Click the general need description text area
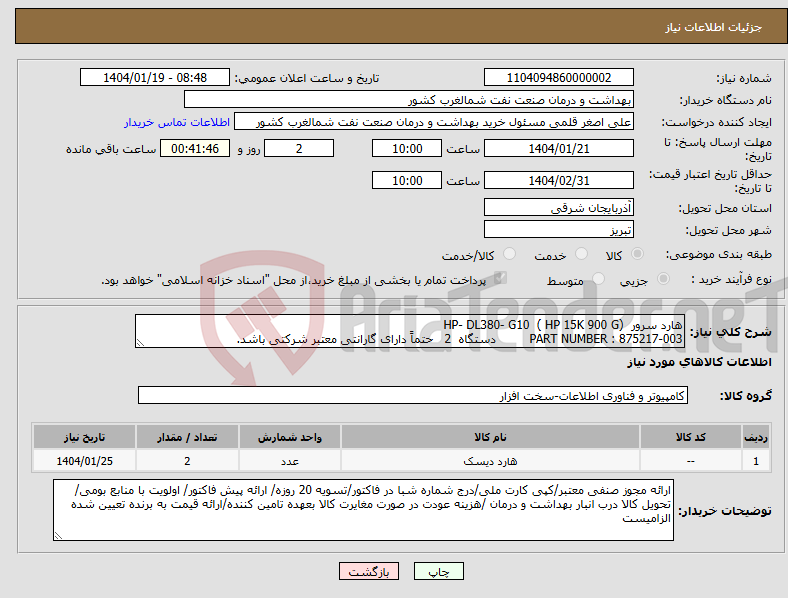788x598 pixels. click(410, 331)
